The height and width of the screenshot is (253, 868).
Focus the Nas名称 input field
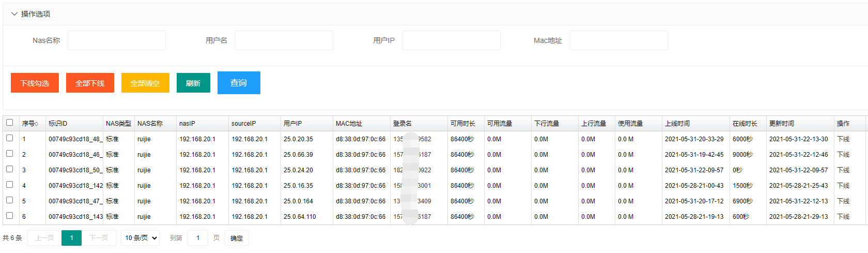click(117, 40)
